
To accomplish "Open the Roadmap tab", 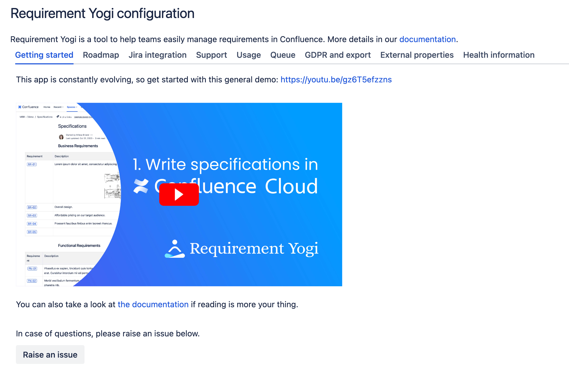I will [x=101, y=55].
